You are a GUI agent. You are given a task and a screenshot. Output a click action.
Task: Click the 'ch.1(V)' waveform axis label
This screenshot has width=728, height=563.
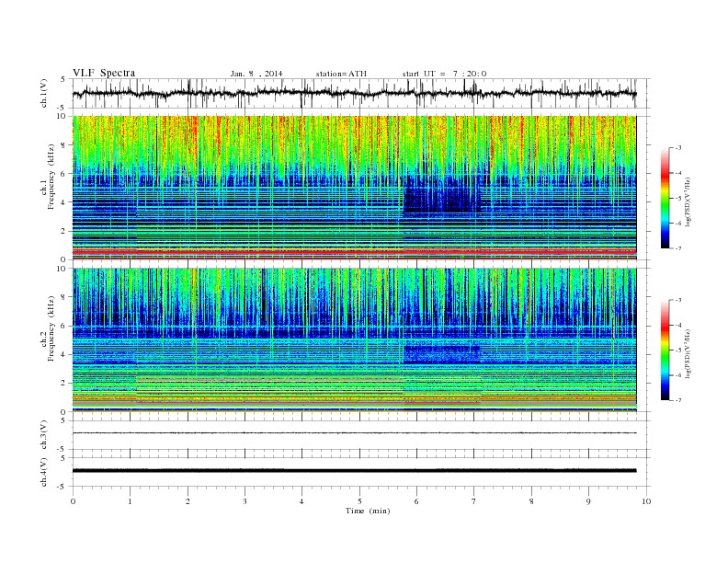pos(44,93)
